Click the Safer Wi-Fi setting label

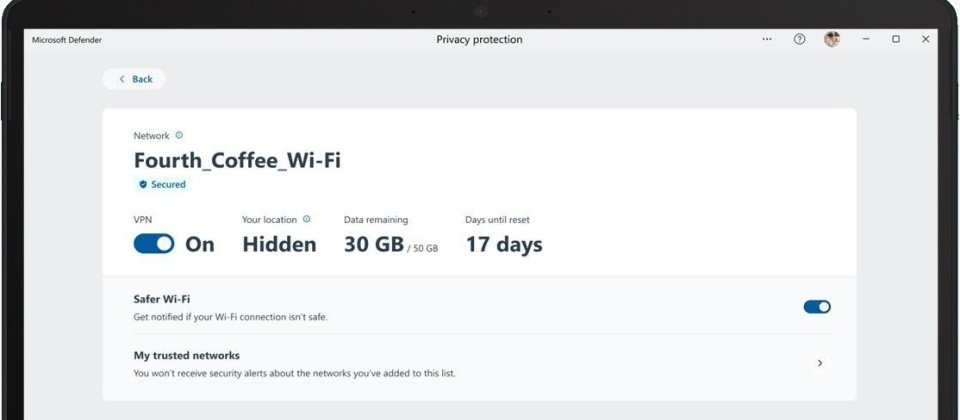coord(162,299)
